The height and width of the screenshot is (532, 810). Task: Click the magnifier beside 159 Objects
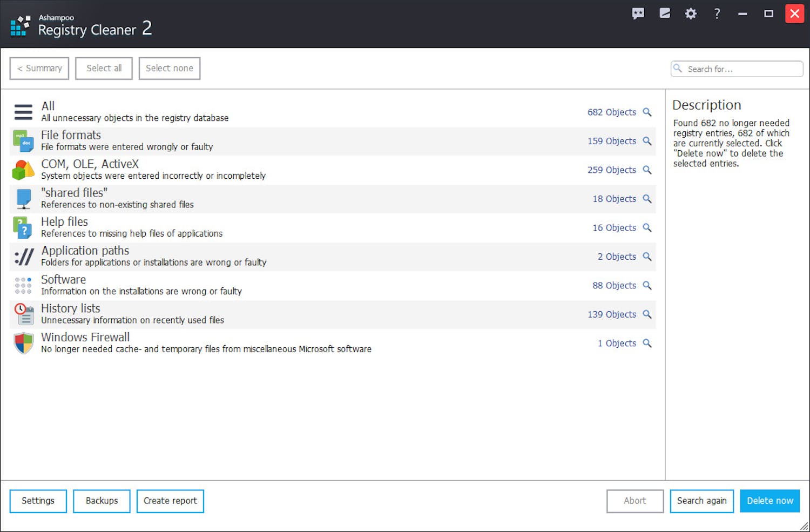[x=647, y=141]
